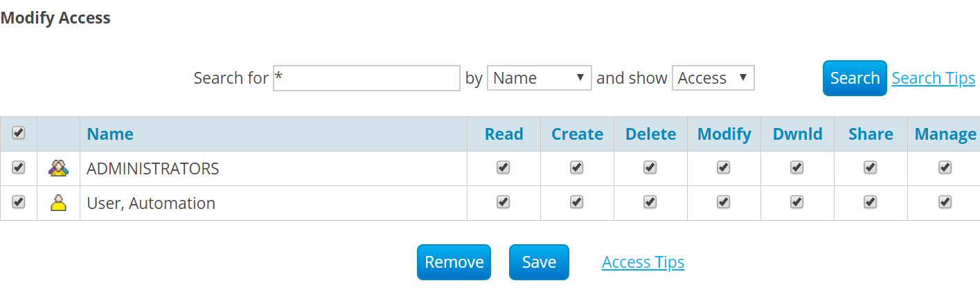The height and width of the screenshot is (292, 980).
Task: Open the show Access dropdown
Action: [x=713, y=78]
